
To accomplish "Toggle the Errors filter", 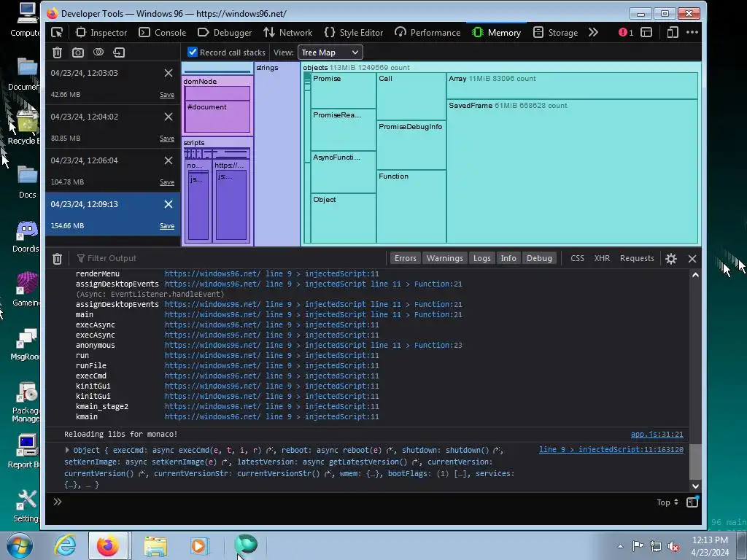I will click(x=405, y=258).
